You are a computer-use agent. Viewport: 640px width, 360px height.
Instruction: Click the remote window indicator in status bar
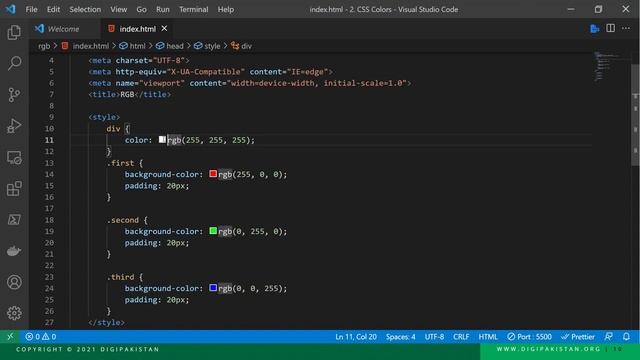(x=10, y=337)
